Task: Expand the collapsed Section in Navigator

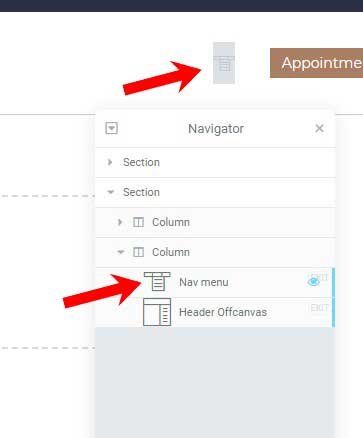Action: [110, 162]
